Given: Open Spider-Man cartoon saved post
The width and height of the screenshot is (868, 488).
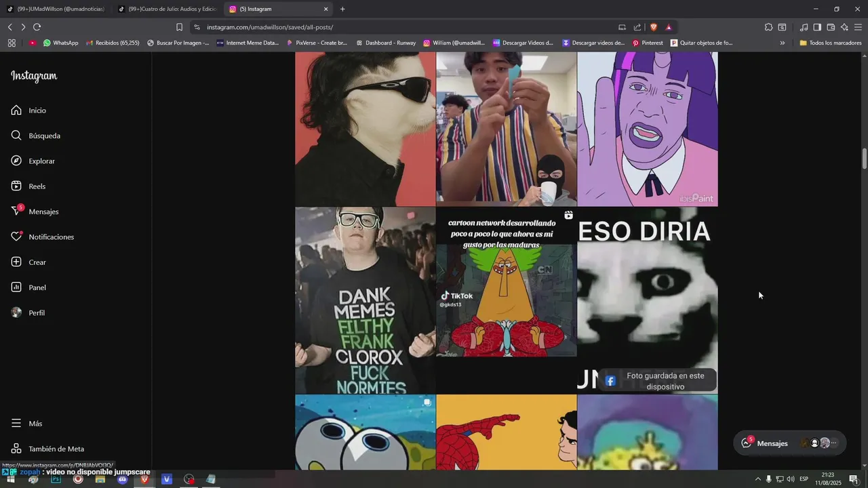Looking at the screenshot, I should pos(506,432).
